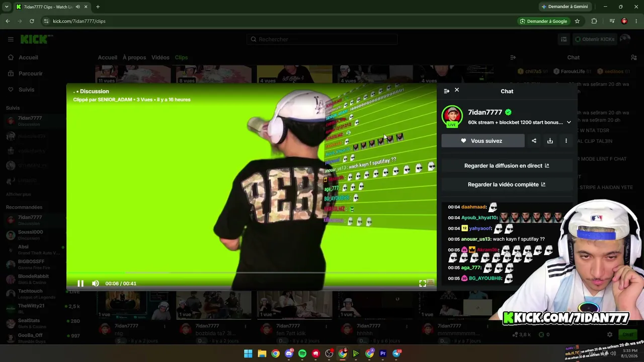Download the clip

click(550, 141)
